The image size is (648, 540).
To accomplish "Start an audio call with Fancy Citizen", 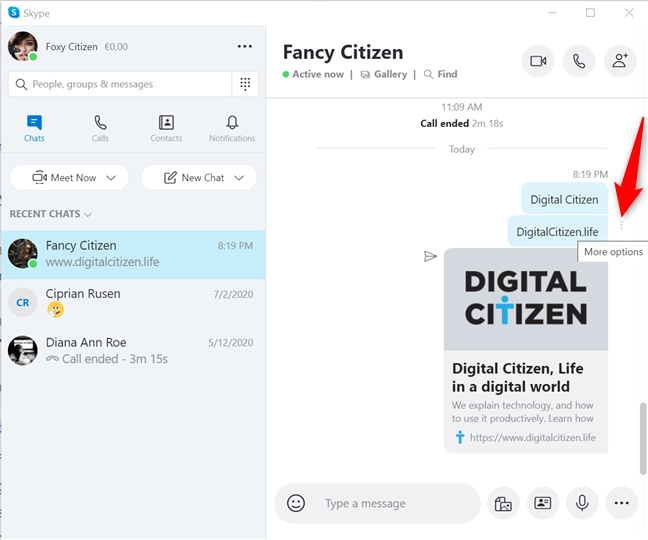I will point(579,61).
